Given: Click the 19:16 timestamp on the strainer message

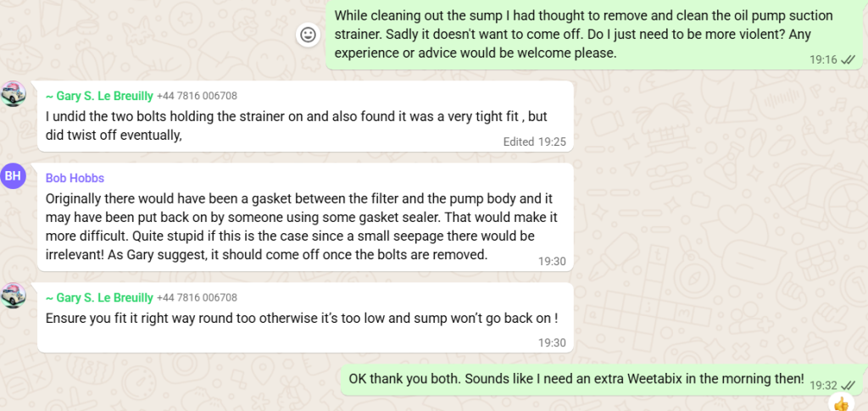Looking at the screenshot, I should pyautogui.click(x=823, y=59).
